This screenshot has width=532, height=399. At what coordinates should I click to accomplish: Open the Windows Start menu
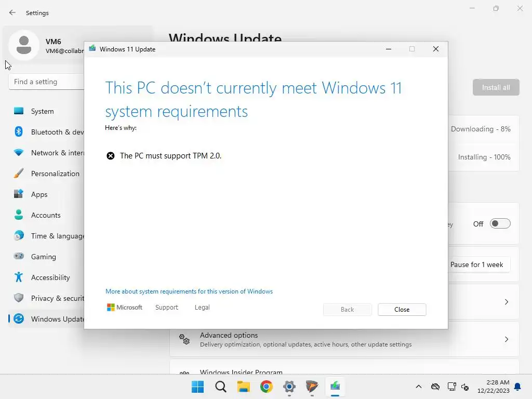197,387
